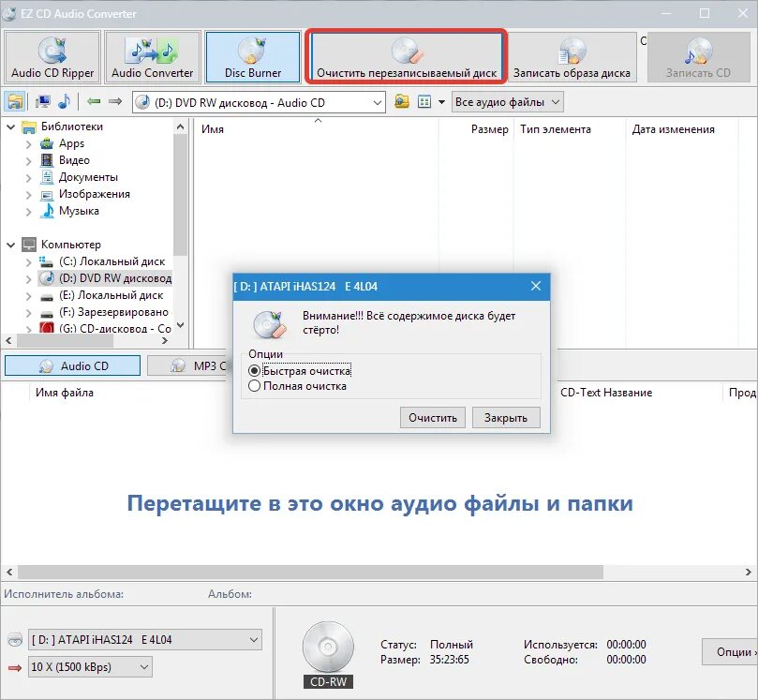Click the computer view toolbar icon
The height and width of the screenshot is (700, 758).
tap(43, 102)
